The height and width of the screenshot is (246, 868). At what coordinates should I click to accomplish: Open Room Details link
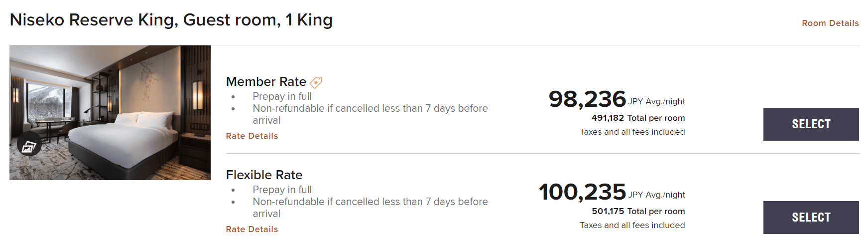[x=830, y=23]
